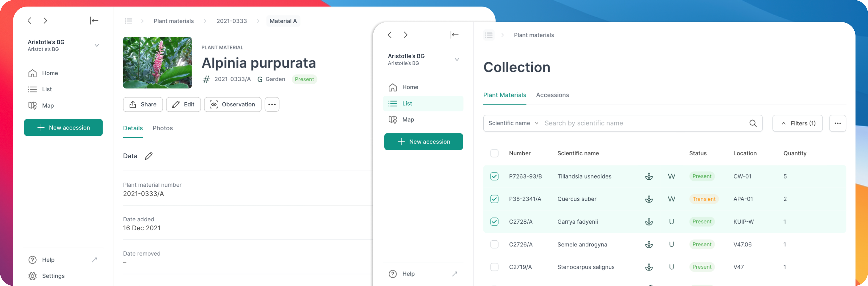Click Plant materials breadcrumb in Material A window
The width and height of the screenshot is (868, 286).
173,21
